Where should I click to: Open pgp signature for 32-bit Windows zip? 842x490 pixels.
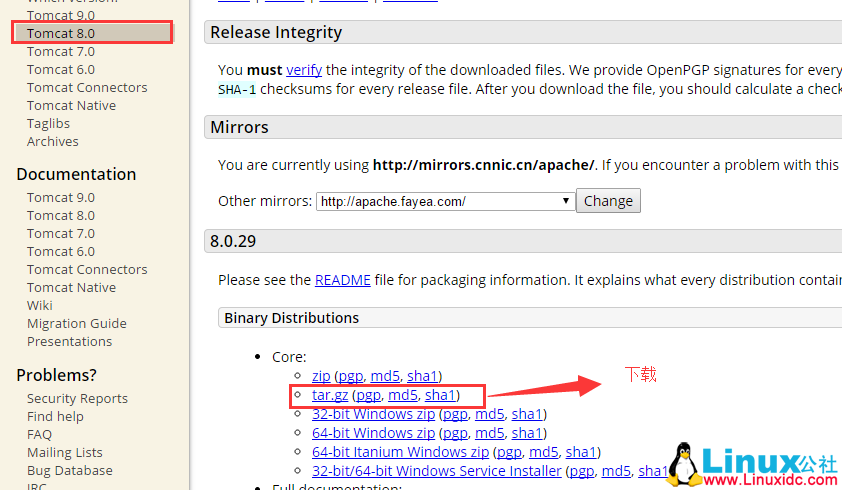[x=455, y=414]
